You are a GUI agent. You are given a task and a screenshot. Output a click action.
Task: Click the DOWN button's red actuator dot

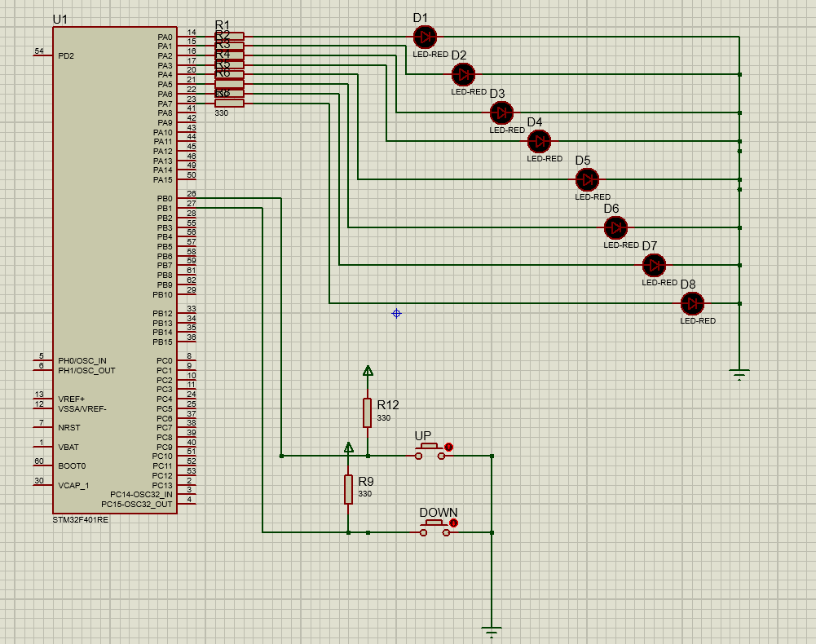pyautogui.click(x=453, y=522)
